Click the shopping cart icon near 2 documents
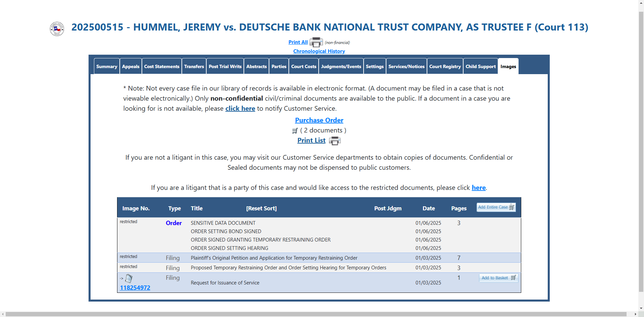 click(x=295, y=131)
